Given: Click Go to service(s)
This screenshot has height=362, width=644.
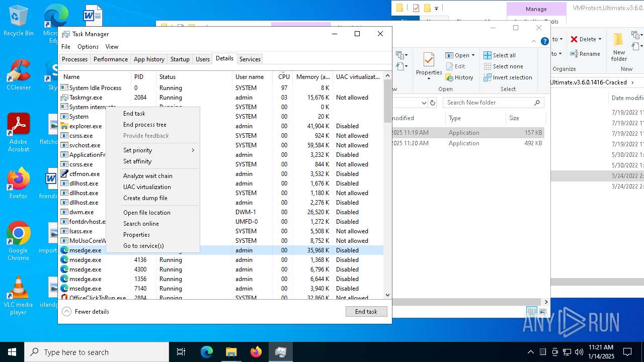Looking at the screenshot, I should pos(143,246).
